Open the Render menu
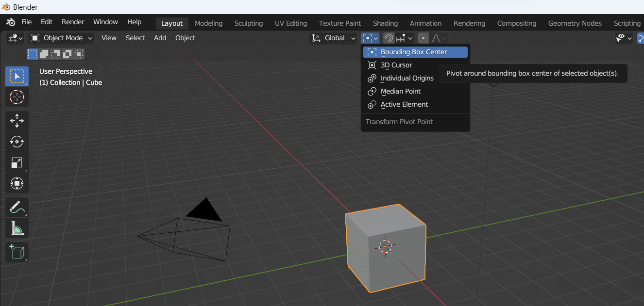 (73, 22)
